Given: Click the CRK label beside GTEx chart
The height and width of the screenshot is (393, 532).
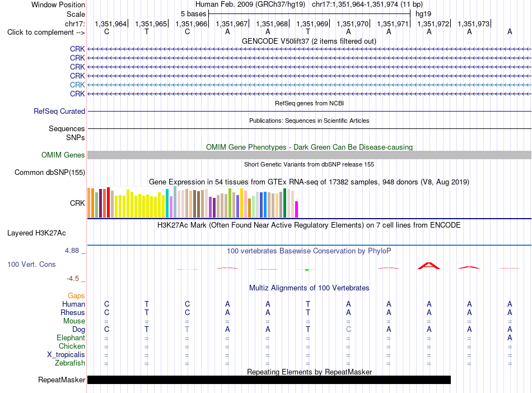Looking at the screenshot, I should coord(77,203).
